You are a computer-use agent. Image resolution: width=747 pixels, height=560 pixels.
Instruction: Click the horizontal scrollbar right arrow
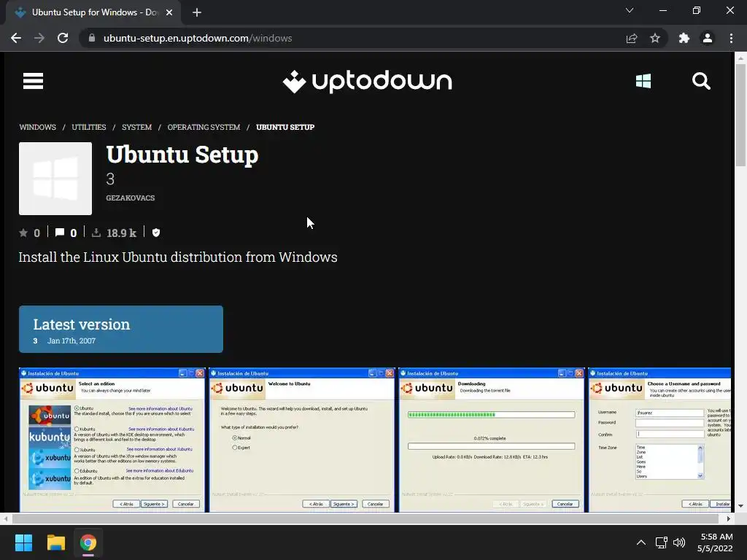point(728,518)
